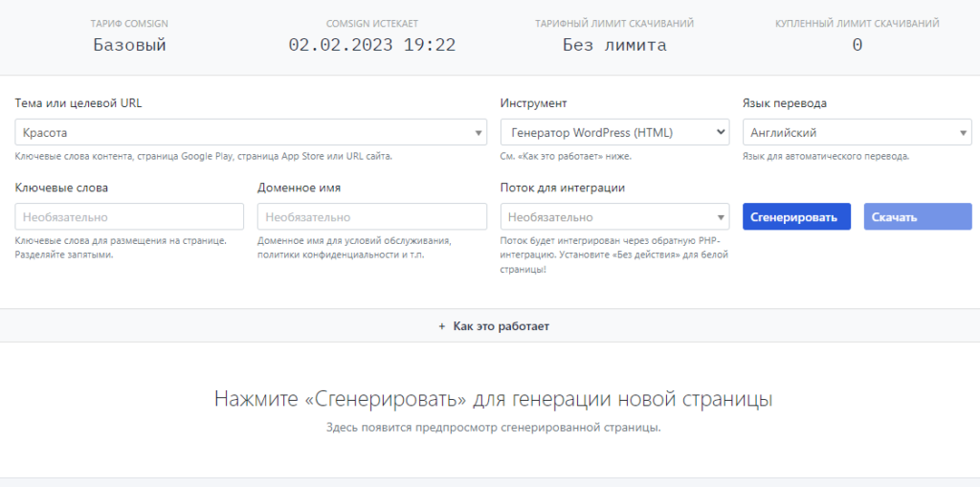This screenshot has width=980, height=487.
Task: Click the hint 'См. «Как это работает» ниже.'
Action: (x=566, y=156)
